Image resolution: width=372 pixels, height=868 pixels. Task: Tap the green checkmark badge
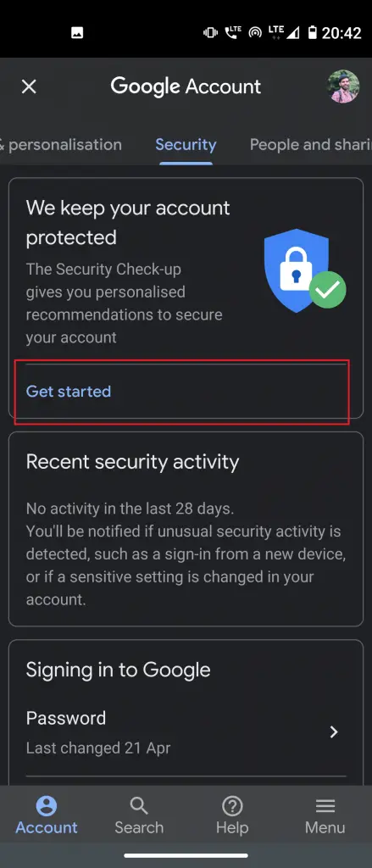click(x=328, y=290)
